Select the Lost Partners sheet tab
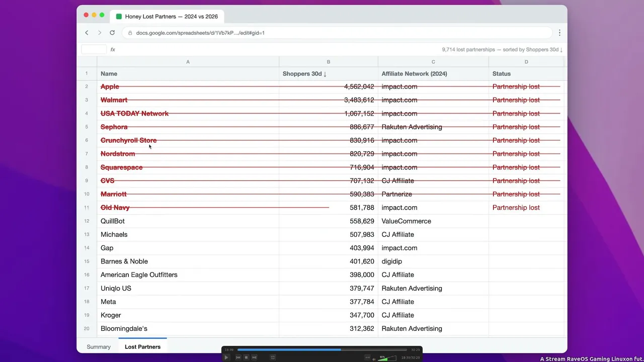 click(143, 347)
